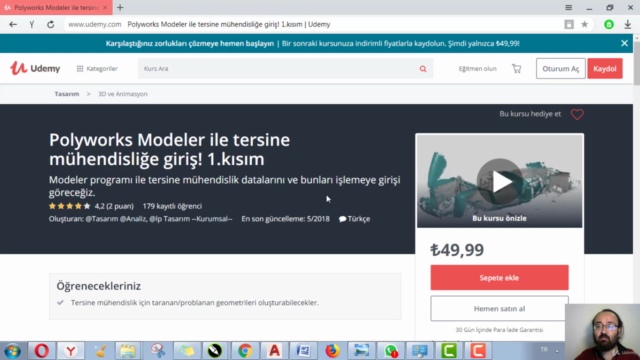Open the browser hamburger menu
The image size is (640, 360).
(568, 7)
